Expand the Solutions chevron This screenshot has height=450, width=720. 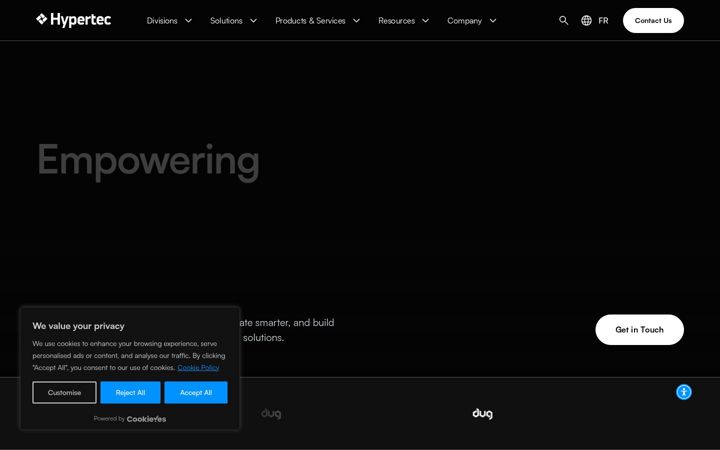tap(253, 21)
